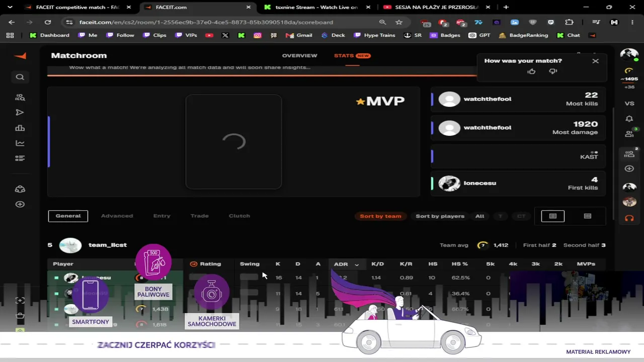Reload the page in the browser
The width and height of the screenshot is (644, 362).
click(48, 22)
